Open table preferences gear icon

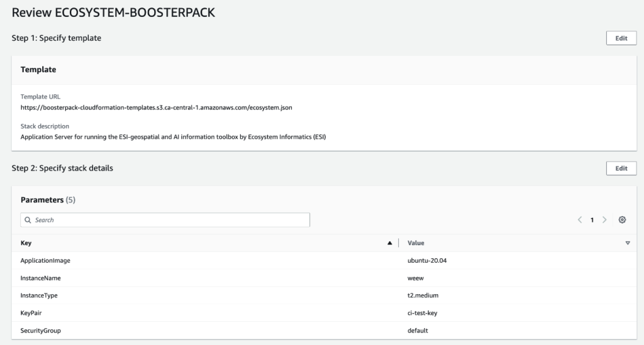click(622, 220)
